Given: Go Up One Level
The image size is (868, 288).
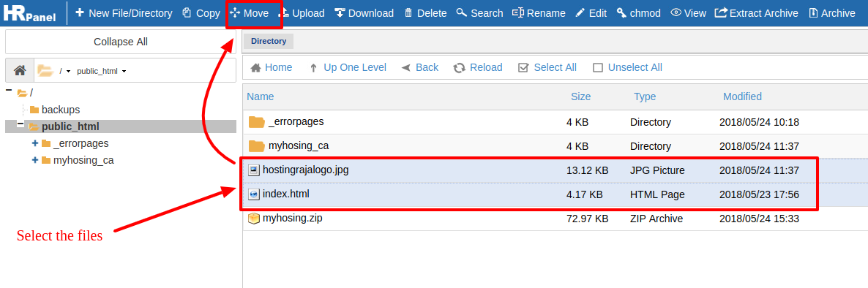Looking at the screenshot, I should [348, 67].
